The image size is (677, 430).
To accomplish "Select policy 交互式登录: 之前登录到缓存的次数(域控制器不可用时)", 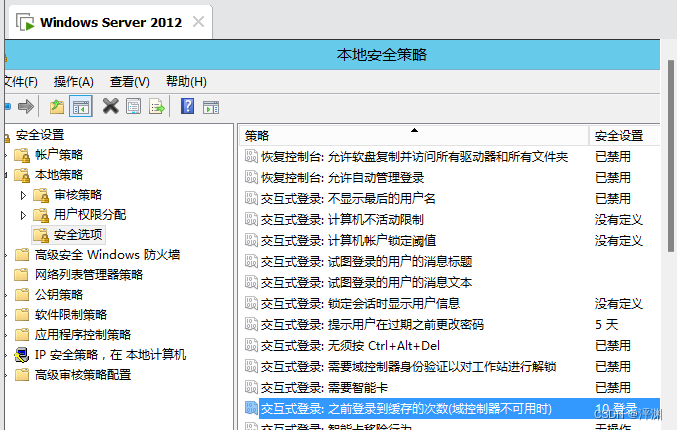I will click(x=406, y=408).
